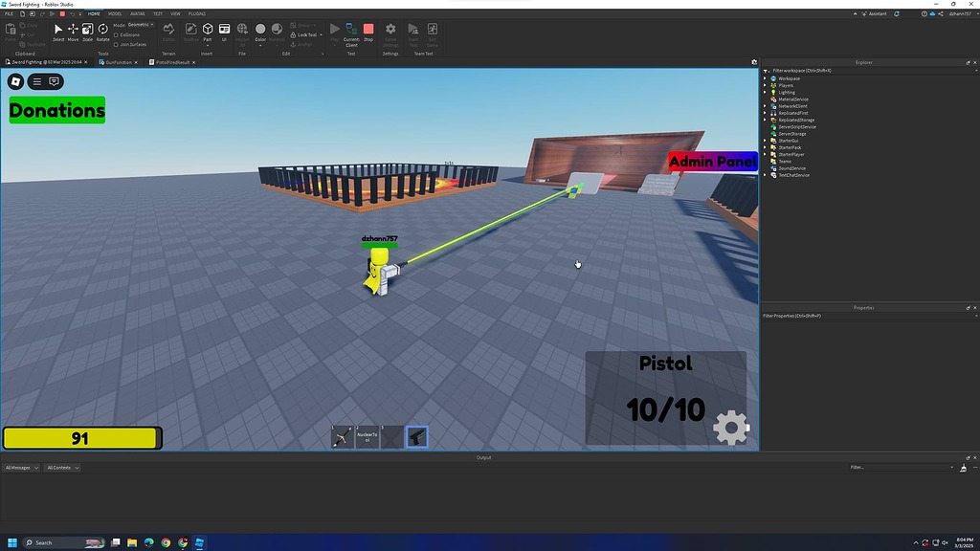Switch view via Current Client button
980x551 pixels.
(351, 34)
